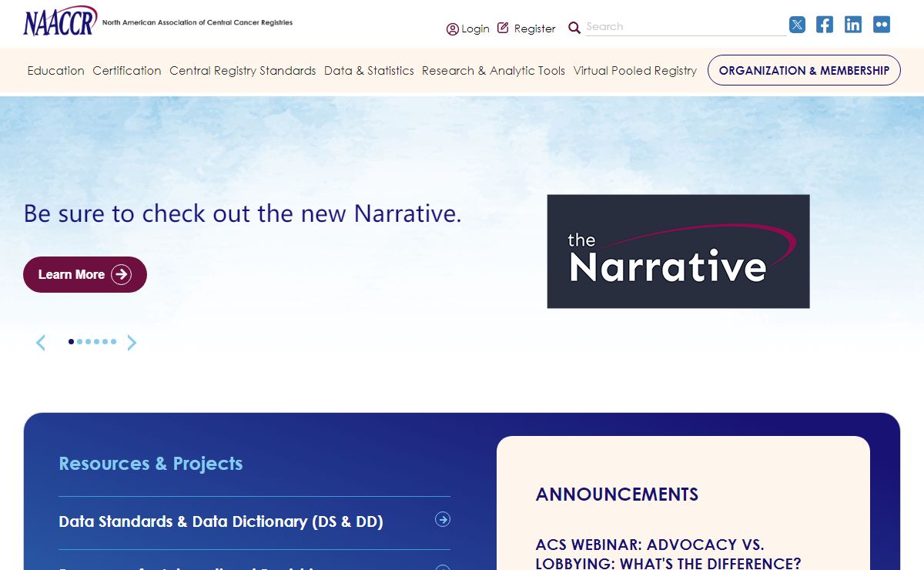Select the fifth carousel dot
This screenshot has width=924, height=570.
point(105,341)
